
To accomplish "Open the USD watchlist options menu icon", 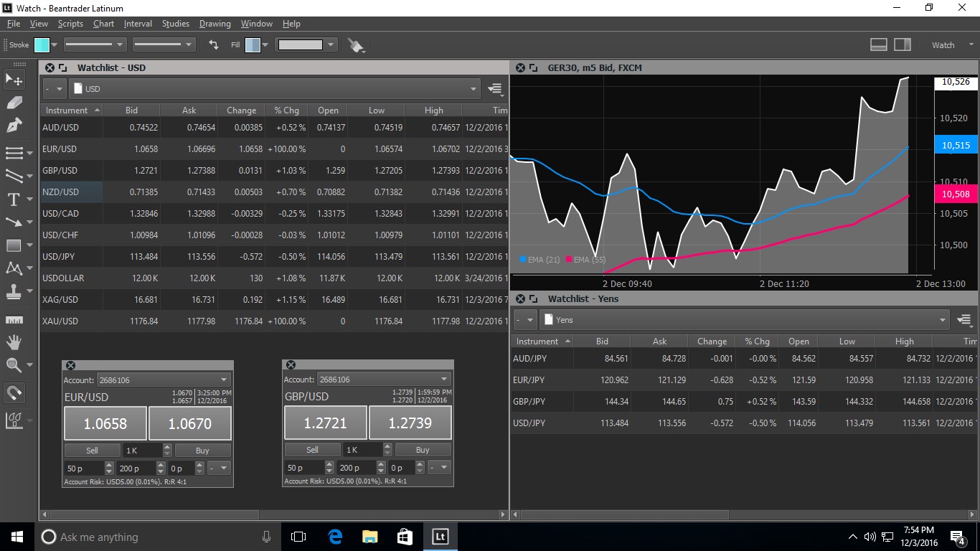I will coord(494,89).
